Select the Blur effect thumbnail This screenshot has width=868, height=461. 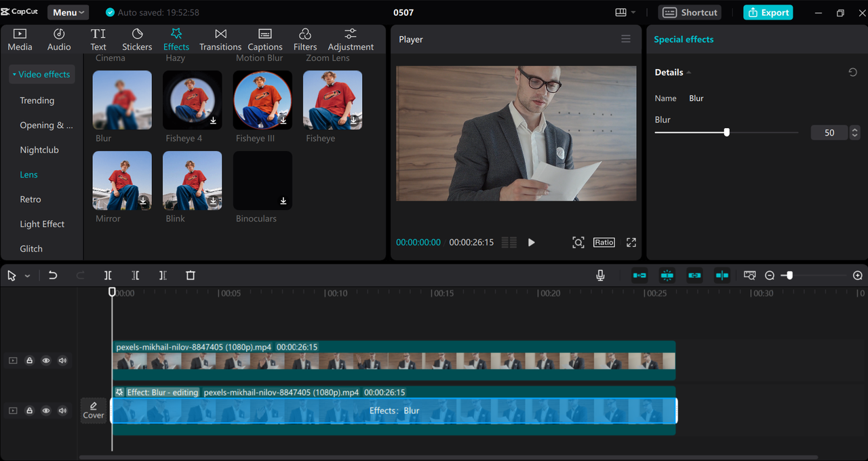[x=122, y=100]
